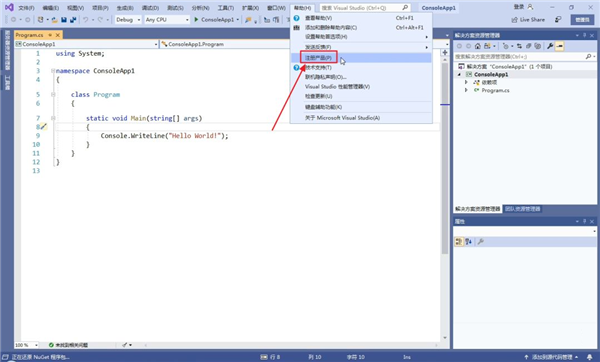The image size is (600, 362).
Task: Open the File (F) menu
Action: pyautogui.click(x=26, y=8)
